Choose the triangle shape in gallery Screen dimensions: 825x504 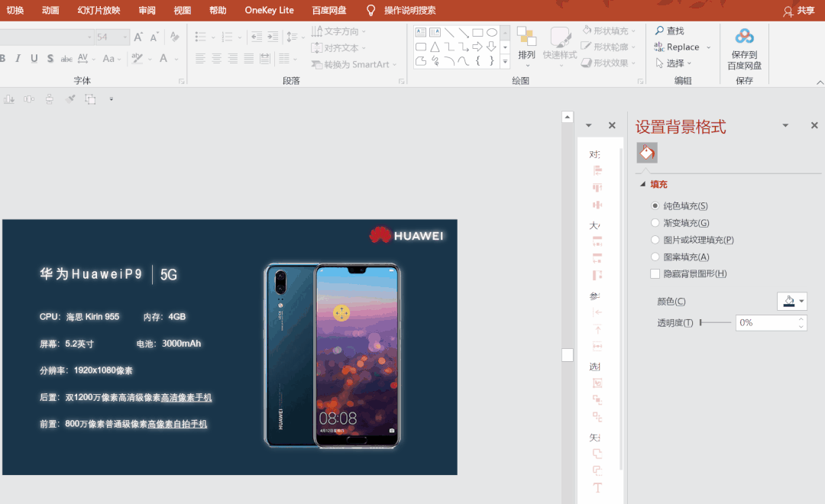pyautogui.click(x=435, y=47)
